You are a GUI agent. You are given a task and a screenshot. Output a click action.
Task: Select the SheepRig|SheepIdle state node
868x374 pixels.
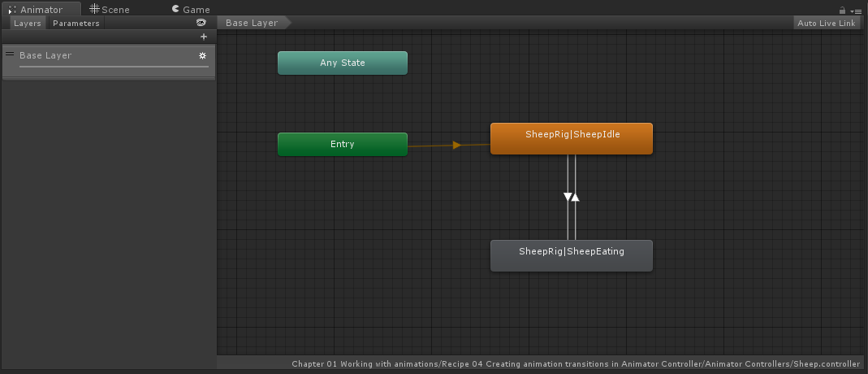572,138
